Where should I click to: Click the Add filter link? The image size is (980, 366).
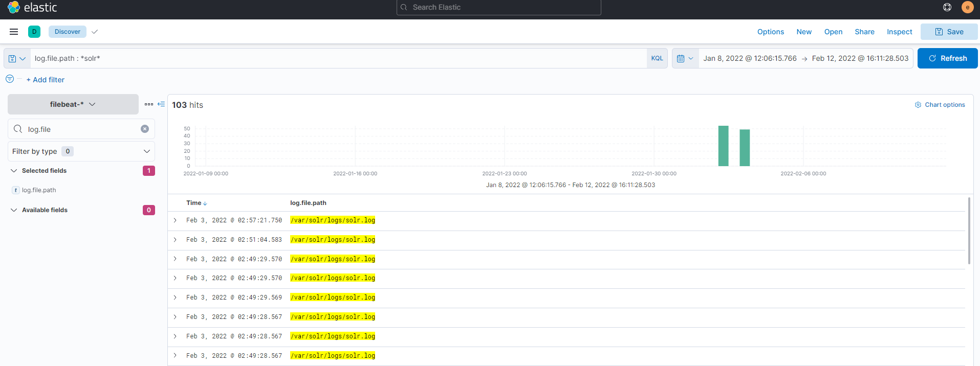(46, 80)
